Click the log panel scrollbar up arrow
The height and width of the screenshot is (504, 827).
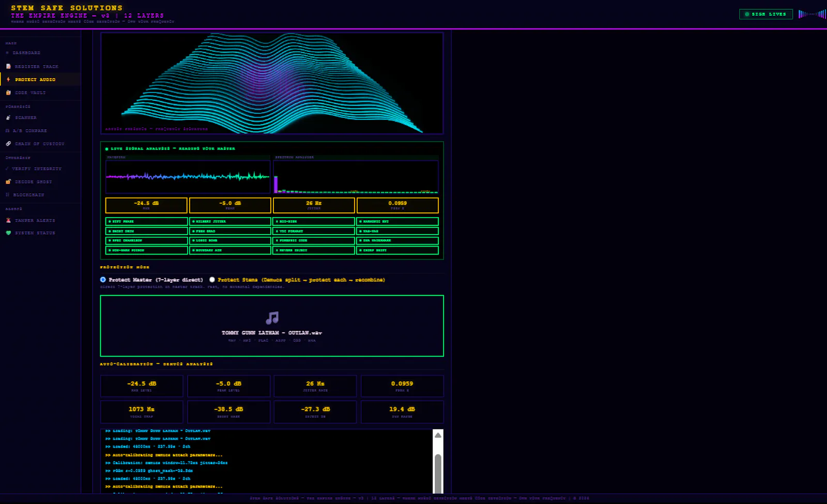tap(438, 435)
